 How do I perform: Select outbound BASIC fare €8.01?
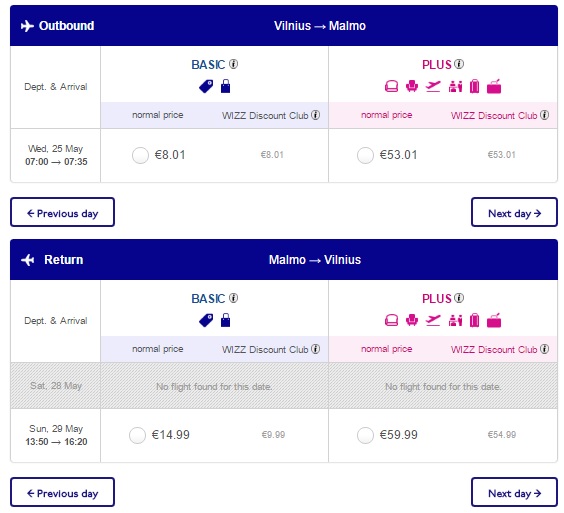click(x=140, y=155)
